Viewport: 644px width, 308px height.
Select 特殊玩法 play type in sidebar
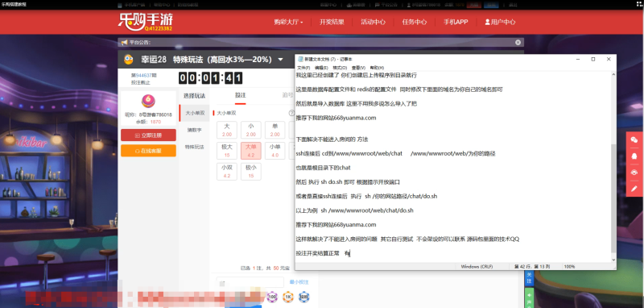click(195, 147)
